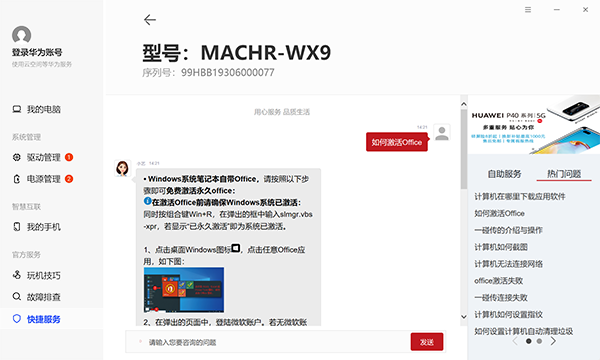Viewport: 600px width, 360px height.
Task: Switch to the 热门问题 tab
Action: click(564, 174)
